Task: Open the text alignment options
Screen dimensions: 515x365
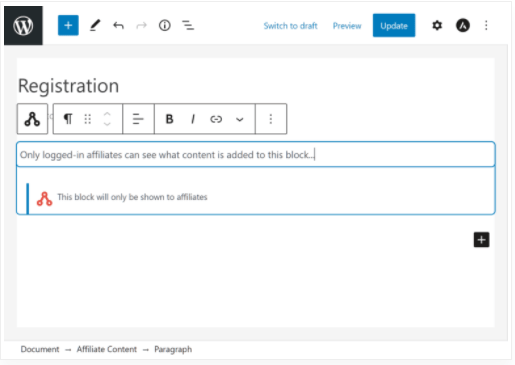Action: click(138, 119)
